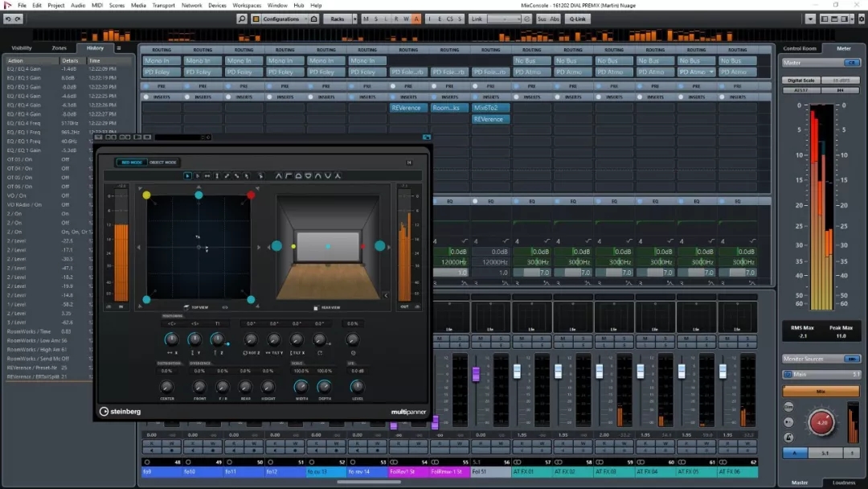Click the multipanner arrow selection tool
This screenshot has width=868, height=489.
[x=188, y=175]
